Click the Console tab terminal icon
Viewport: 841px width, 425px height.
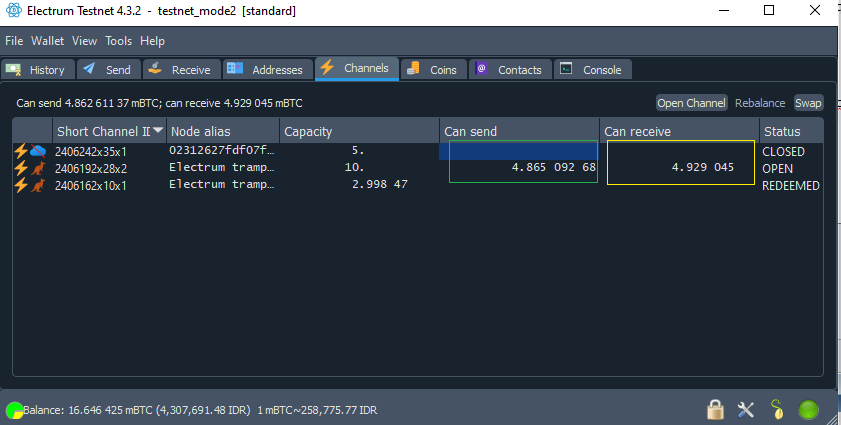[x=566, y=68]
